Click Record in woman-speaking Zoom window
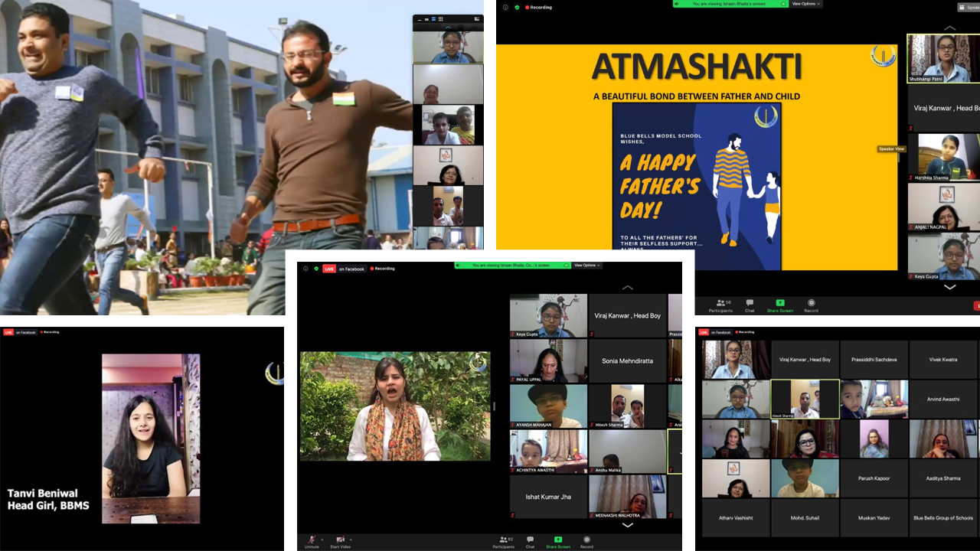Image resolution: width=980 pixels, height=551 pixels. 586,542
